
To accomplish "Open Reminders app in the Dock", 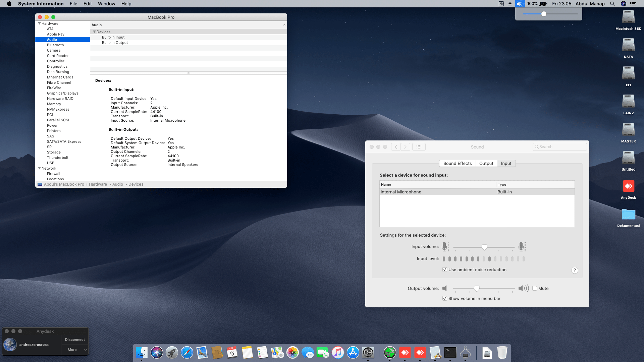I will click(262, 353).
